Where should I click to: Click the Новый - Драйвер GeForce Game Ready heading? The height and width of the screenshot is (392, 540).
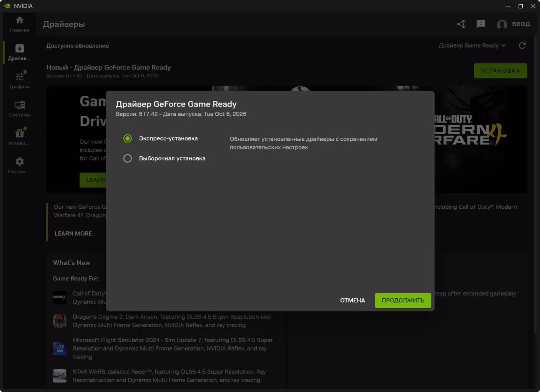pyautogui.click(x=108, y=67)
